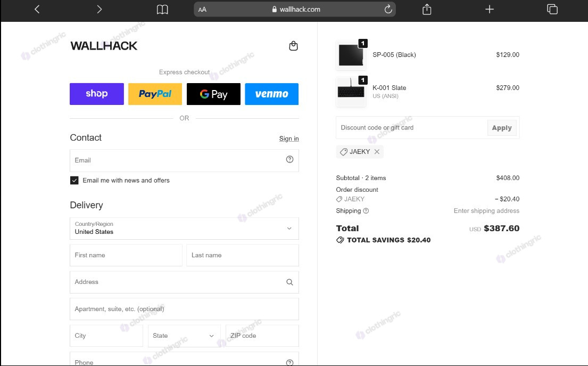Click the wallhack.com address bar
588x366 pixels.
(295, 10)
